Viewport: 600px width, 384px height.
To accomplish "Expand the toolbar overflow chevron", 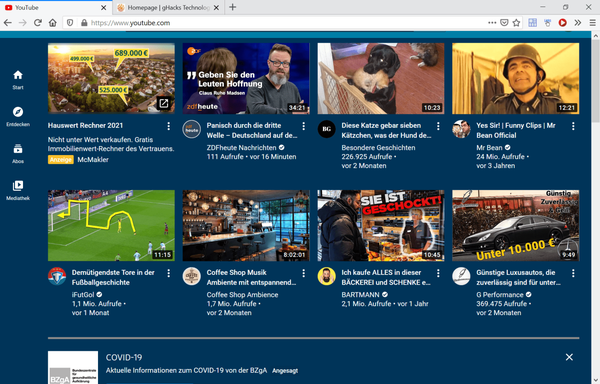I will (x=577, y=23).
